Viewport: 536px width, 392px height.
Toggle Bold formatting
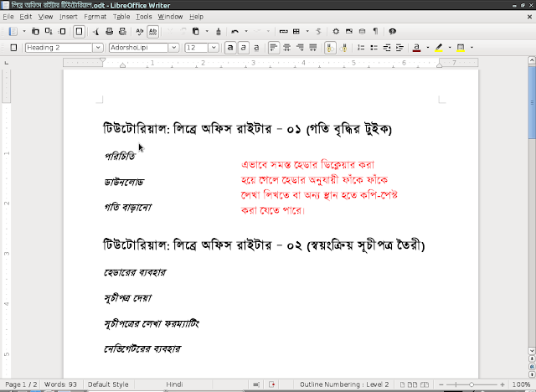tap(230, 48)
